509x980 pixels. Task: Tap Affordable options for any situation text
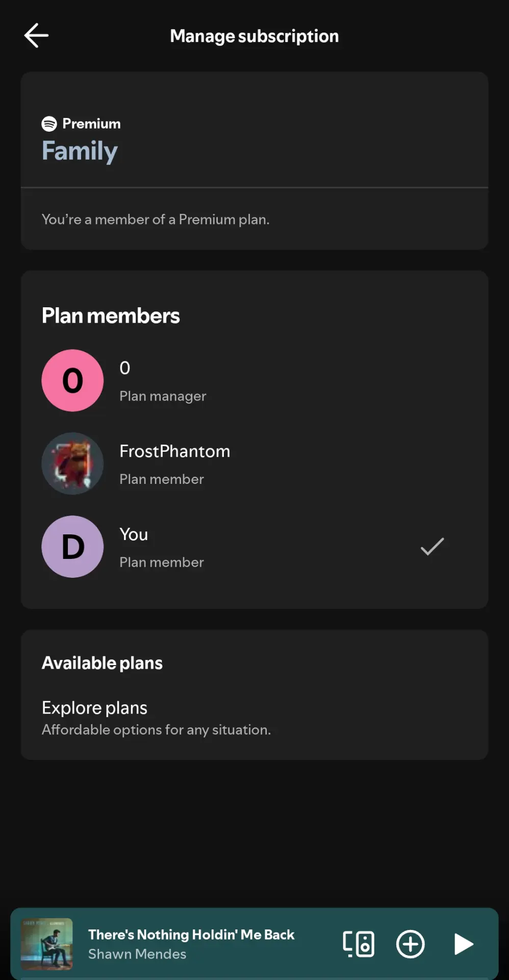(156, 730)
